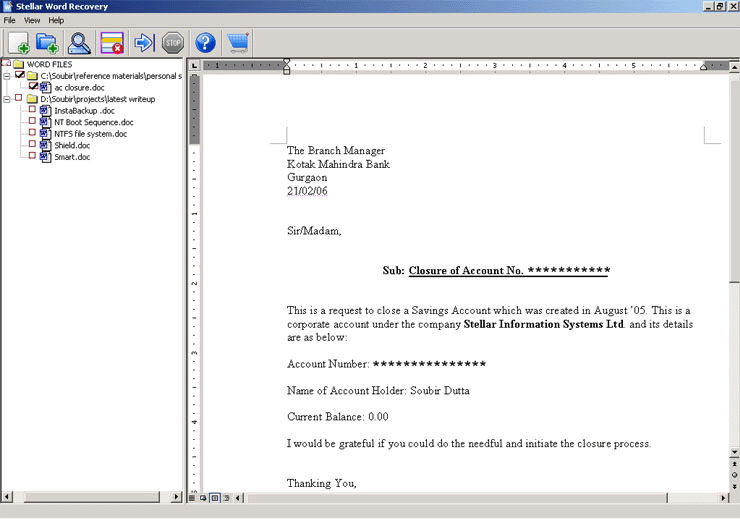
Task: Check the NT Boot Sequence.doc checkbox
Action: (x=32, y=121)
